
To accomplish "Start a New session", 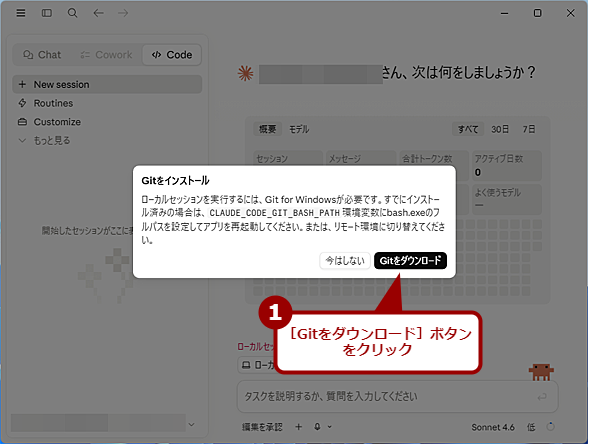I will coord(107,84).
